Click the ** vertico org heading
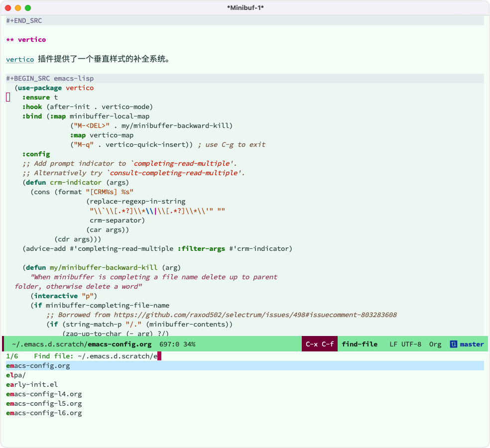 (26, 40)
